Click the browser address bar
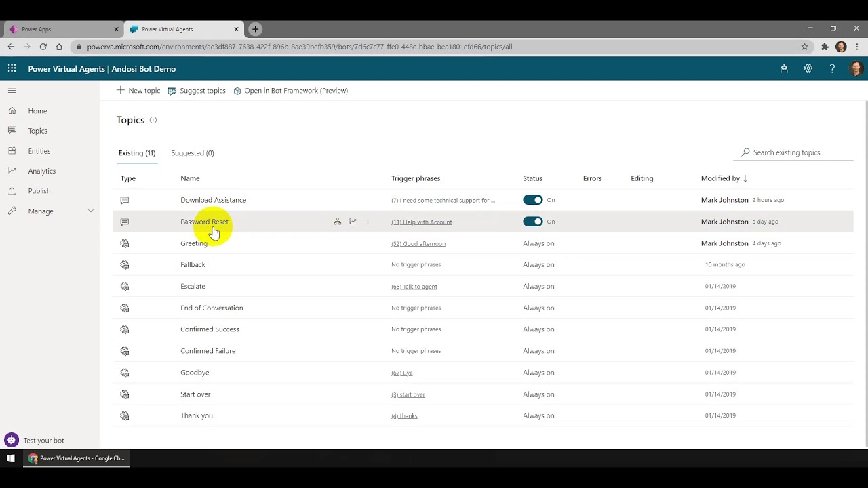868x488 pixels. (434, 47)
